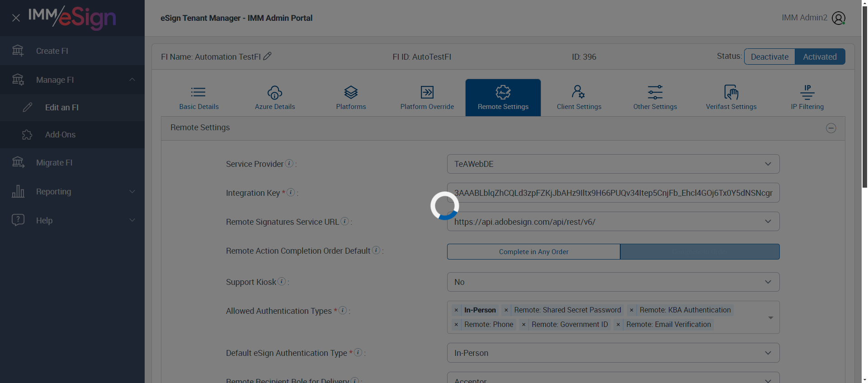This screenshot has width=868, height=383.
Task: Show info for Integration Key
Action: tap(291, 192)
